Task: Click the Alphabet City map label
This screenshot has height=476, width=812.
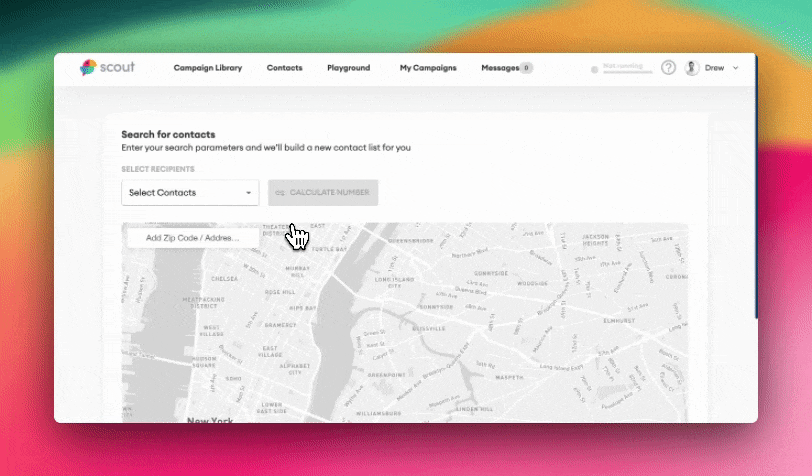Action: pos(295,369)
